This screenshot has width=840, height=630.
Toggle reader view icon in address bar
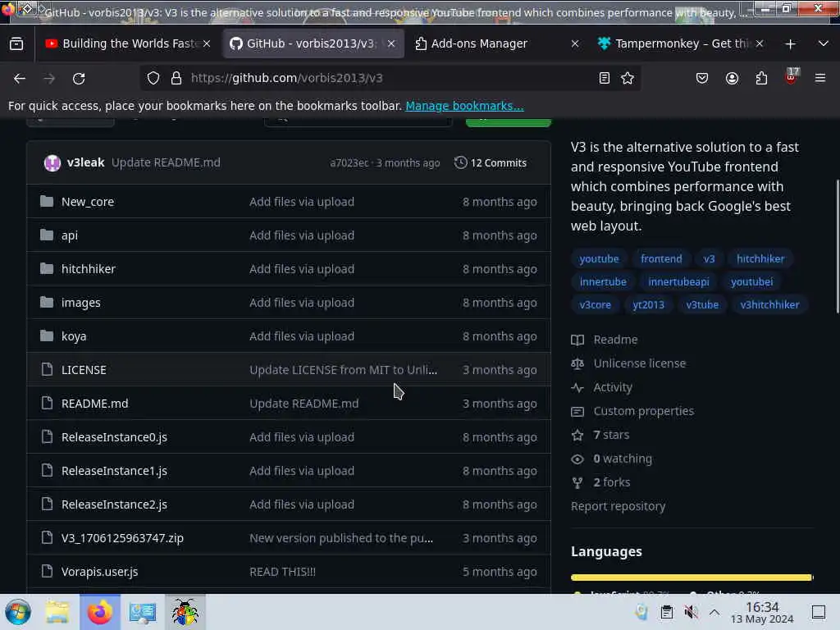(x=605, y=78)
